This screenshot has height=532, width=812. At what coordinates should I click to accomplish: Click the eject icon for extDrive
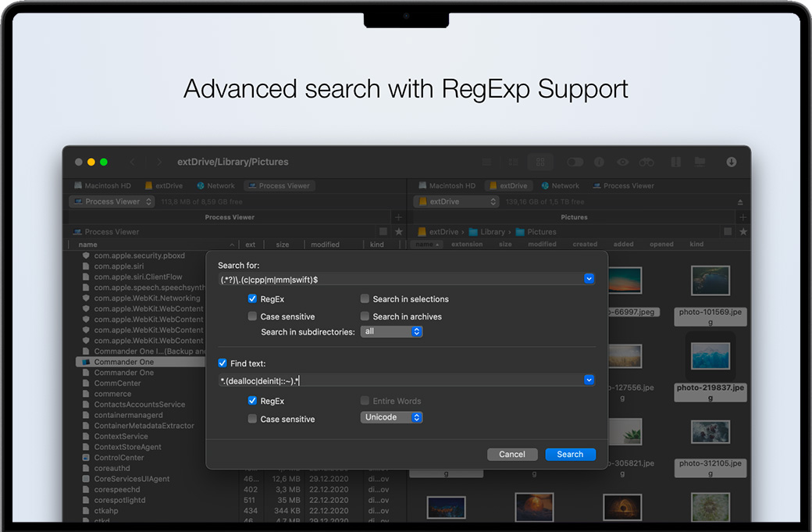tap(740, 202)
